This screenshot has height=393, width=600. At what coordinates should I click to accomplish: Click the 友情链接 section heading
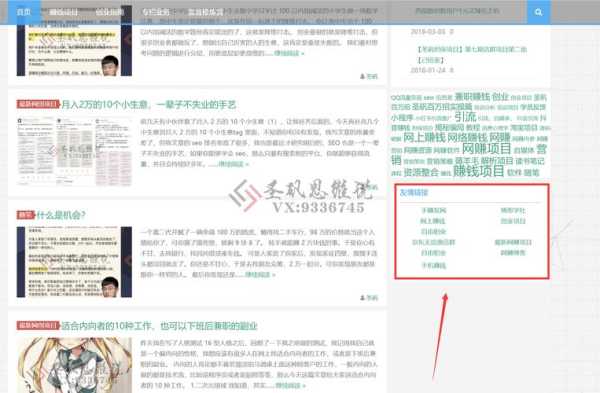(414, 193)
